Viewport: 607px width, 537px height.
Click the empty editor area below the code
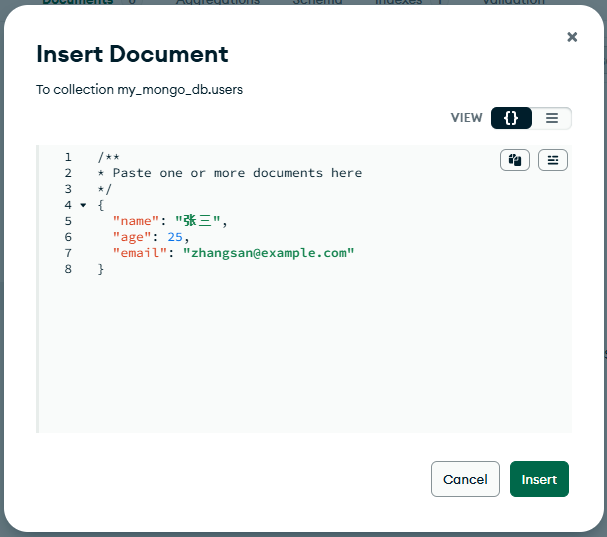[304, 354]
